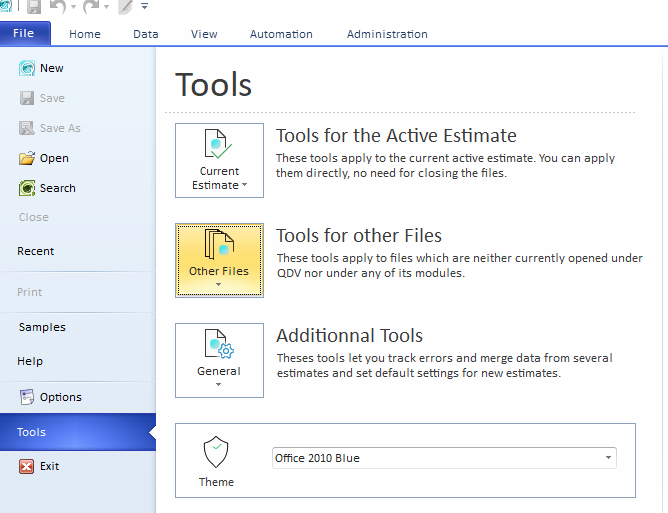Click the Options icon in sidebar

[x=27, y=397]
